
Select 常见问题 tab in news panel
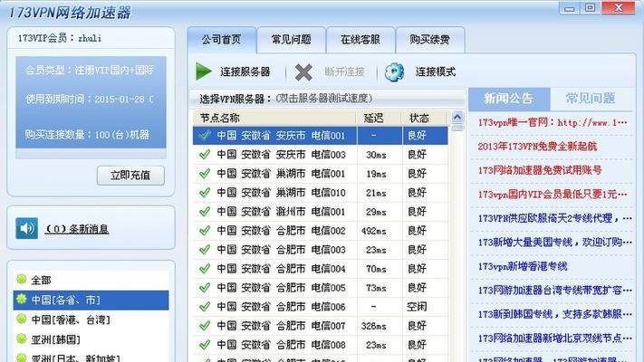coord(591,99)
